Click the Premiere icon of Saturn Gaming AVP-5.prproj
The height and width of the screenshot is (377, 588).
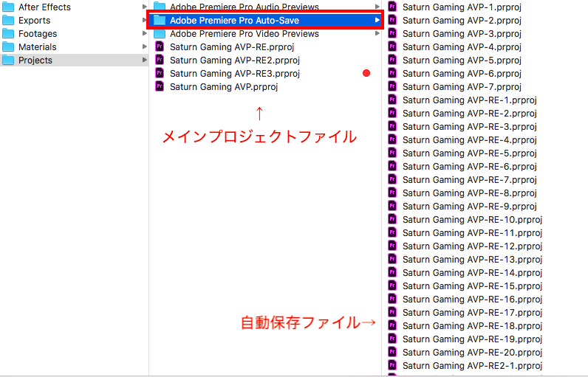click(x=392, y=60)
